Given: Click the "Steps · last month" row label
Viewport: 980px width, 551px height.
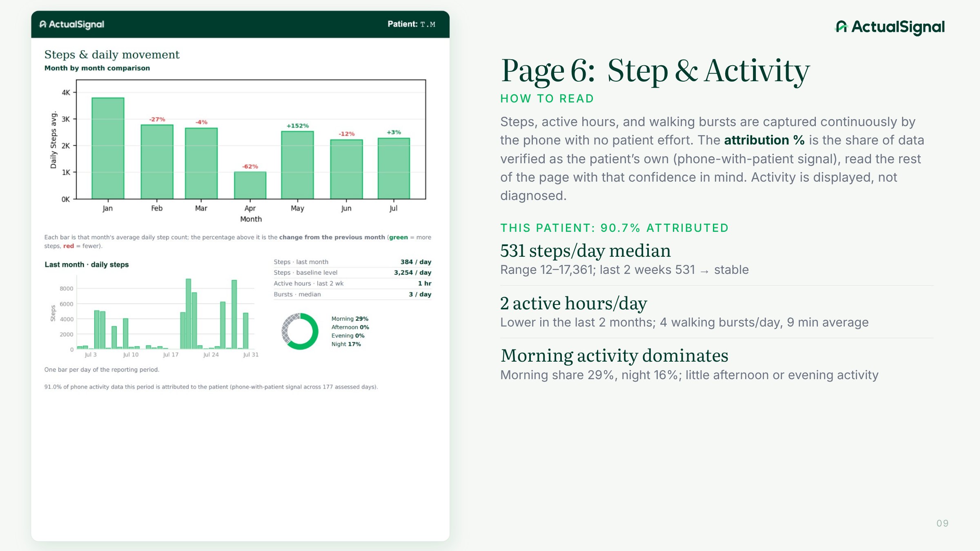Looking at the screenshot, I should pyautogui.click(x=301, y=262).
